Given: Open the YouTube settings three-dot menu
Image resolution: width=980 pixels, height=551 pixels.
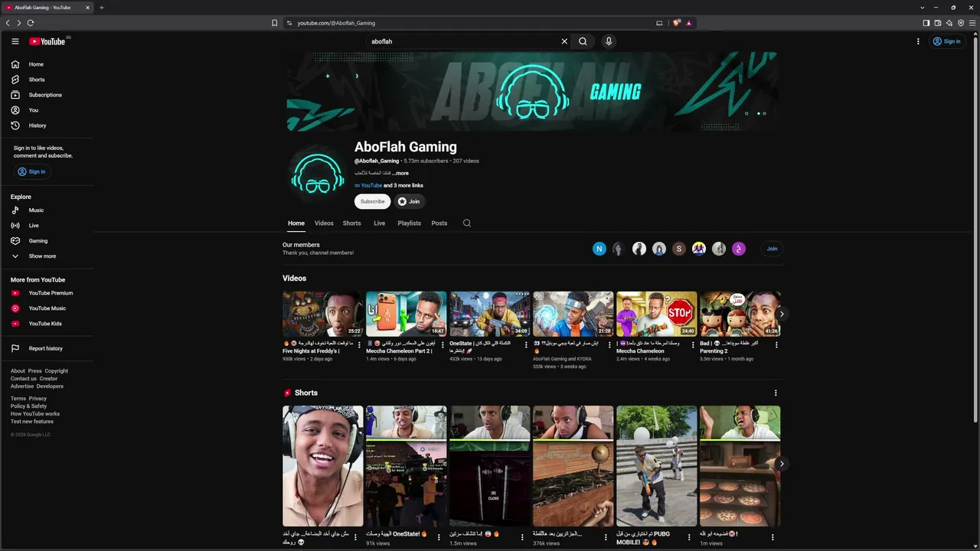Looking at the screenshot, I should click(918, 41).
